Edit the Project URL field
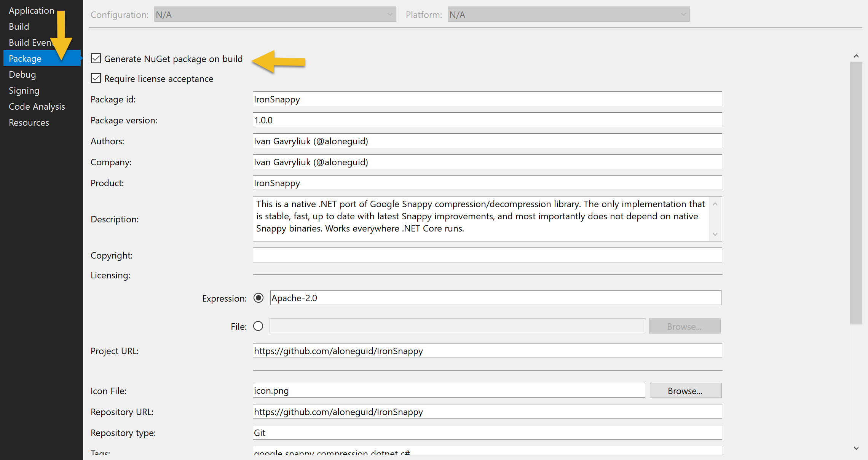Image resolution: width=868 pixels, height=460 pixels. (487, 351)
